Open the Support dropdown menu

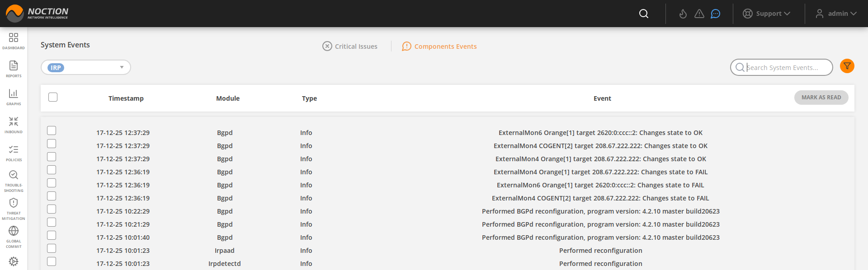[x=767, y=14]
